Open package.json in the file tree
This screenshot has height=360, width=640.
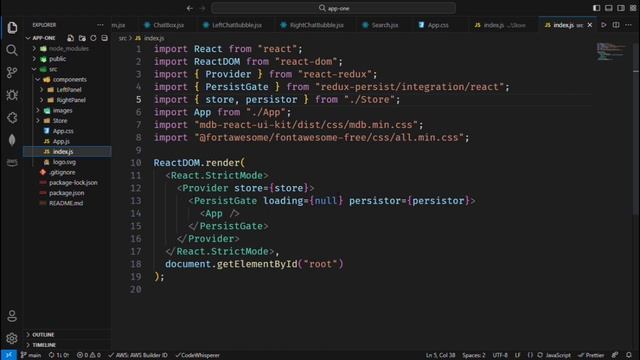(68, 193)
